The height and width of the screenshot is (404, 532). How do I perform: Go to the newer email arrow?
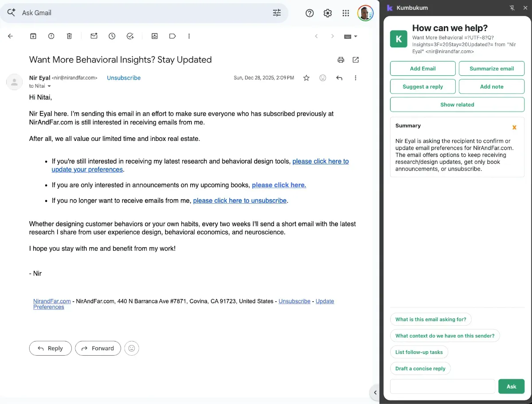pyautogui.click(x=317, y=36)
